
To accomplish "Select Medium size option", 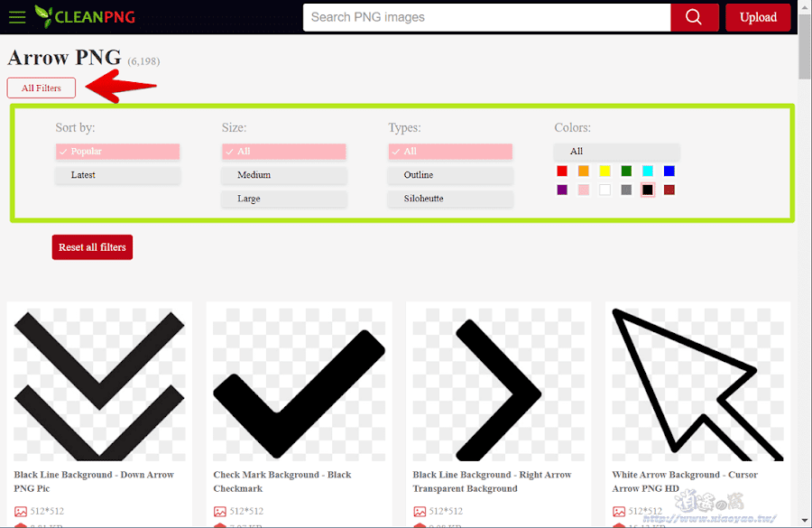I will (x=284, y=175).
